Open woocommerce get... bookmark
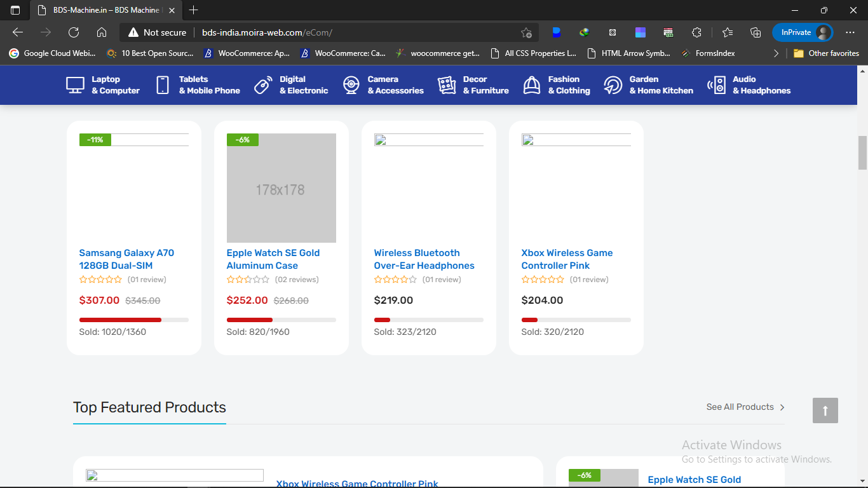Viewport: 868px width, 488px height. click(x=438, y=53)
